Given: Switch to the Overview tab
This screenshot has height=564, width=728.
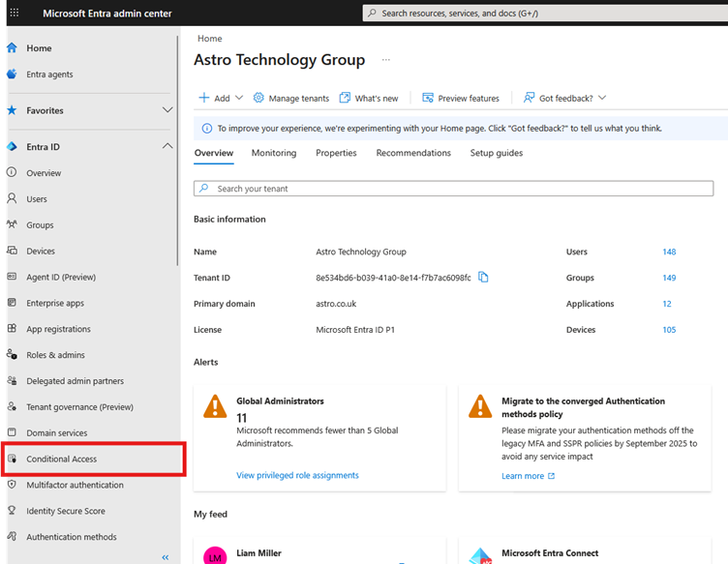Looking at the screenshot, I should (214, 153).
